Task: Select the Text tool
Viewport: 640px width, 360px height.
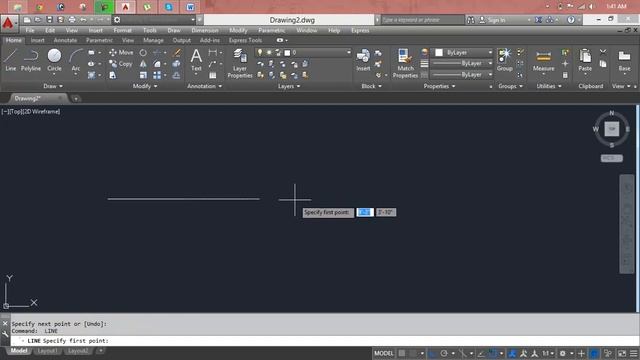Action: [x=196, y=60]
